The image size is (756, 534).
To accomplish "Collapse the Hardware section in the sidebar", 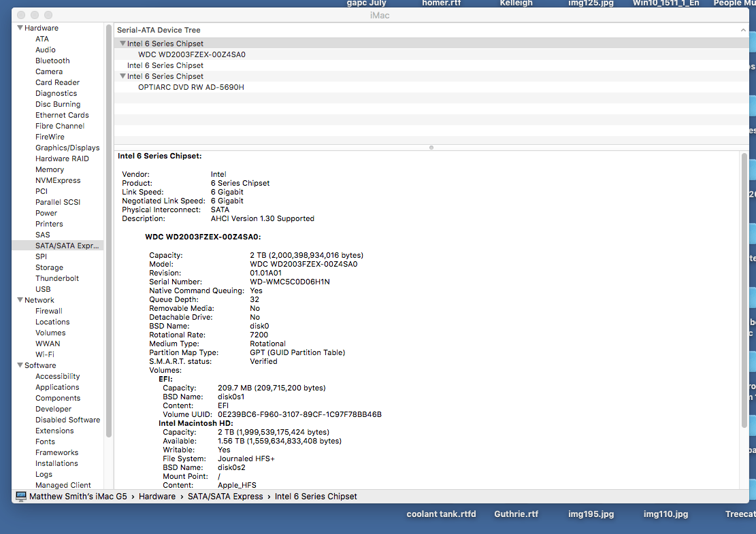I will point(20,27).
